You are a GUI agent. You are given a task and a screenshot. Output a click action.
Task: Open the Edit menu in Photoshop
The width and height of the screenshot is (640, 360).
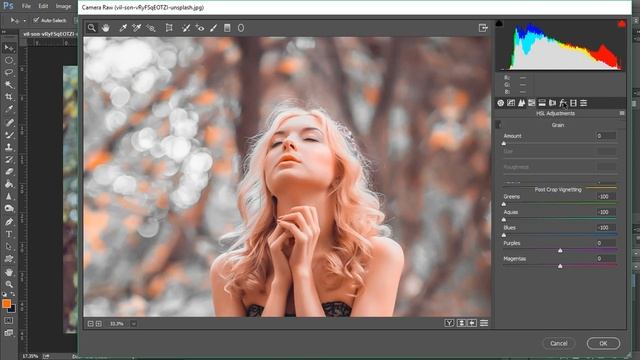pos(43,6)
